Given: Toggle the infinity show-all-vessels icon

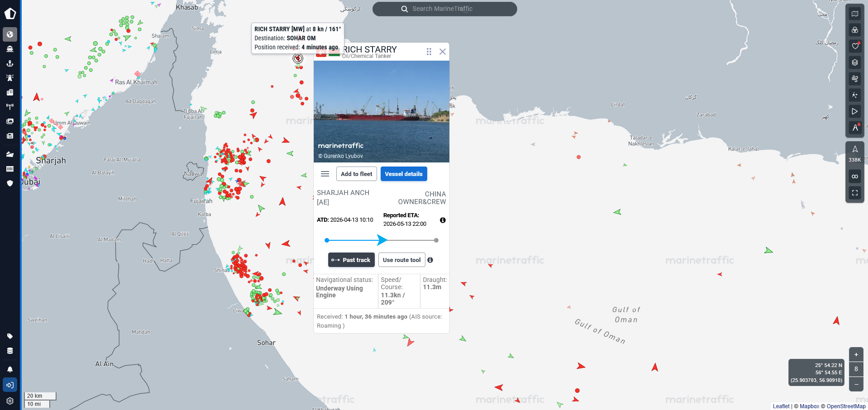Looking at the screenshot, I should click(x=855, y=176).
